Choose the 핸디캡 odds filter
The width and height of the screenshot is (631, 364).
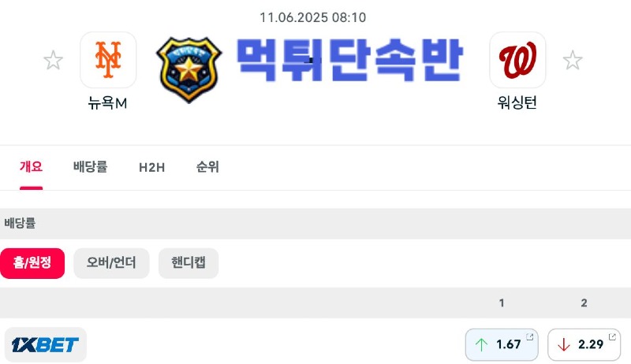click(x=189, y=263)
